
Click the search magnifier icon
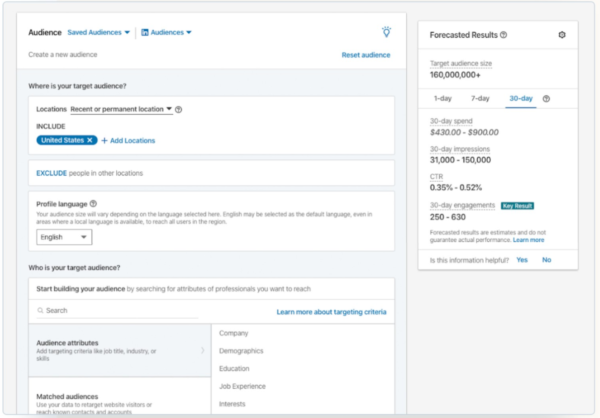pos(40,310)
